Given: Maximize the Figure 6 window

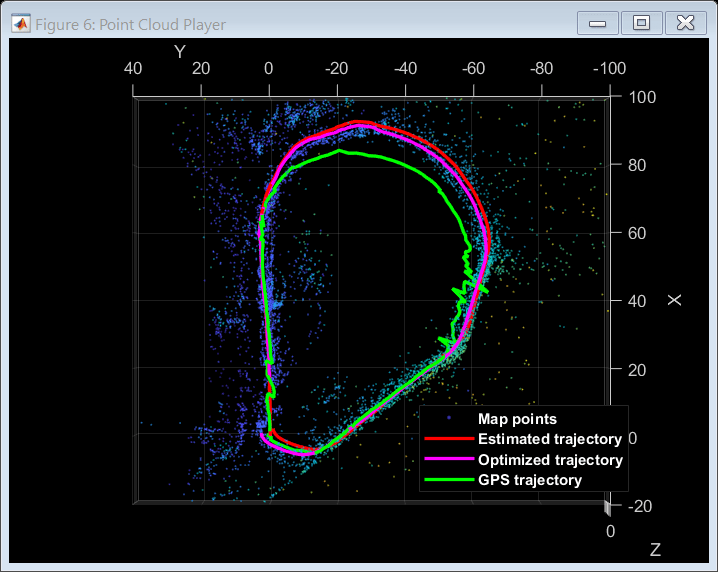Looking at the screenshot, I should click(642, 24).
